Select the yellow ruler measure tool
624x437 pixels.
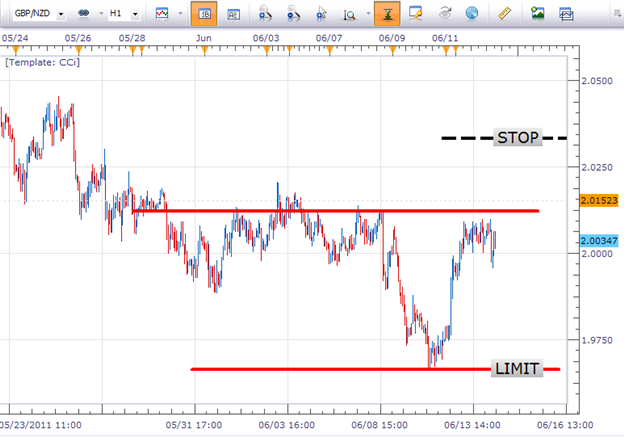(x=504, y=14)
